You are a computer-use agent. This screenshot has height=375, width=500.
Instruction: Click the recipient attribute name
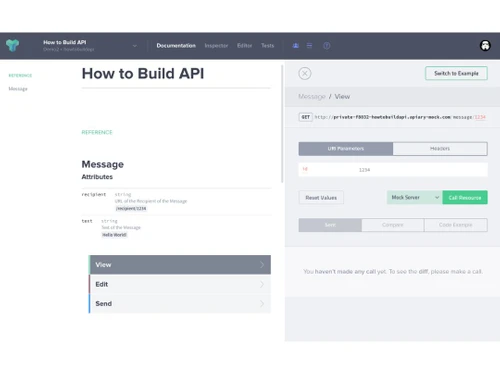94,194
